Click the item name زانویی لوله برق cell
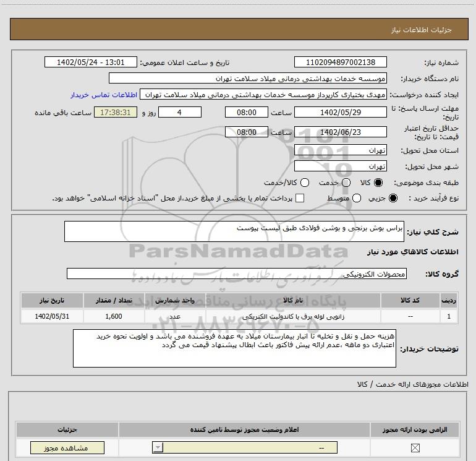 293,316
